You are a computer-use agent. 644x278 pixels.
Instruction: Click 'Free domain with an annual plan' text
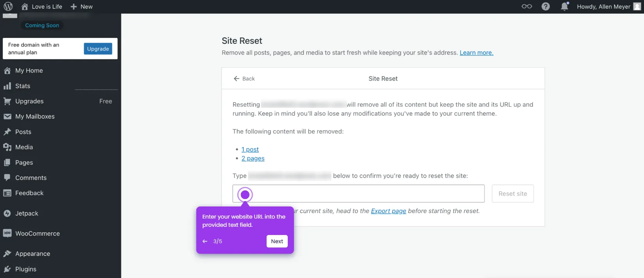[34, 49]
